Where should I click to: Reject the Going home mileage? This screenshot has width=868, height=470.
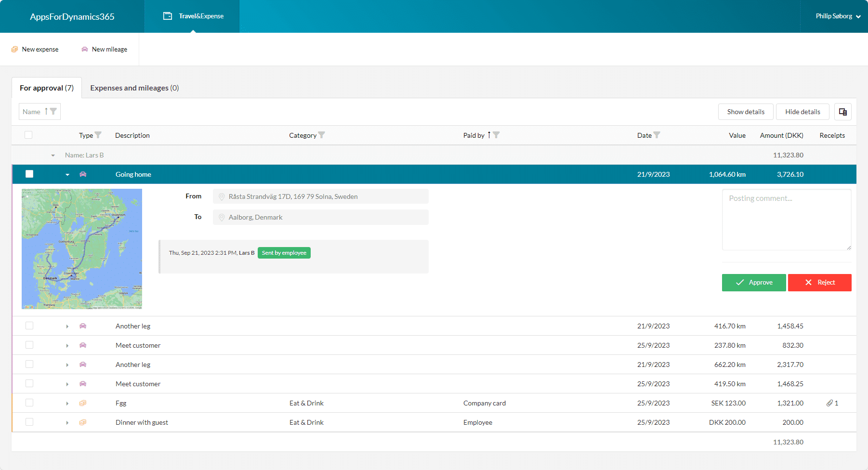[x=820, y=283]
